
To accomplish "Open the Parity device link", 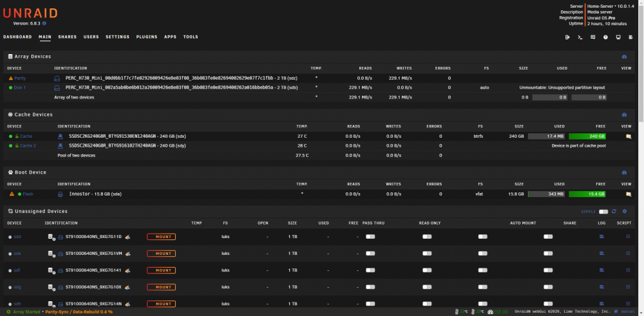I will pos(20,78).
